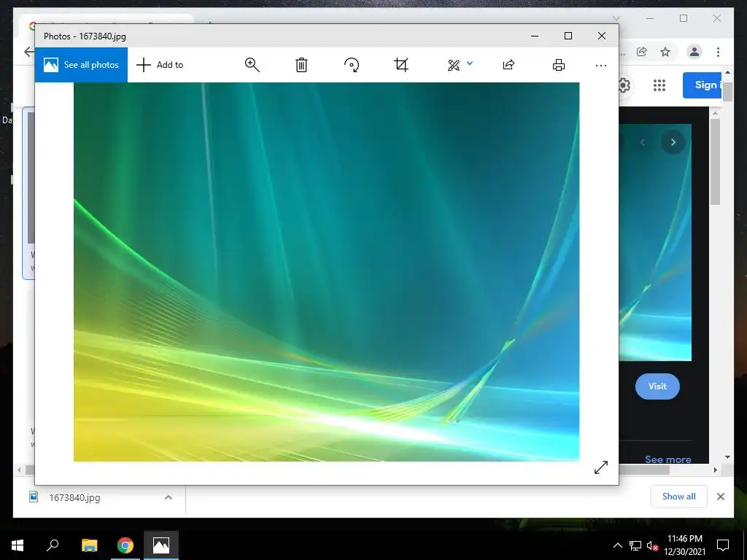
Task: Click the muted volume tray icon
Action: [652, 545]
